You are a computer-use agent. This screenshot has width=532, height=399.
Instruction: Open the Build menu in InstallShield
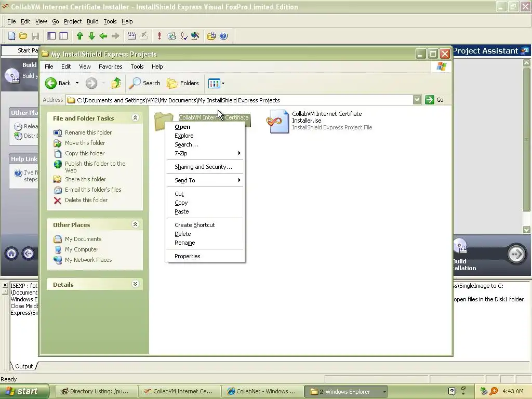(x=92, y=21)
